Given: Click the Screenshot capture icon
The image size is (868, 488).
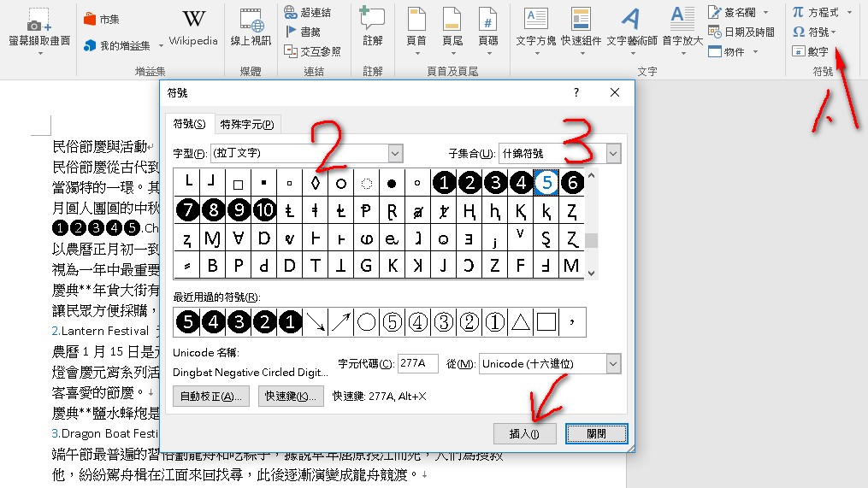Looking at the screenshot, I should pos(39,27).
